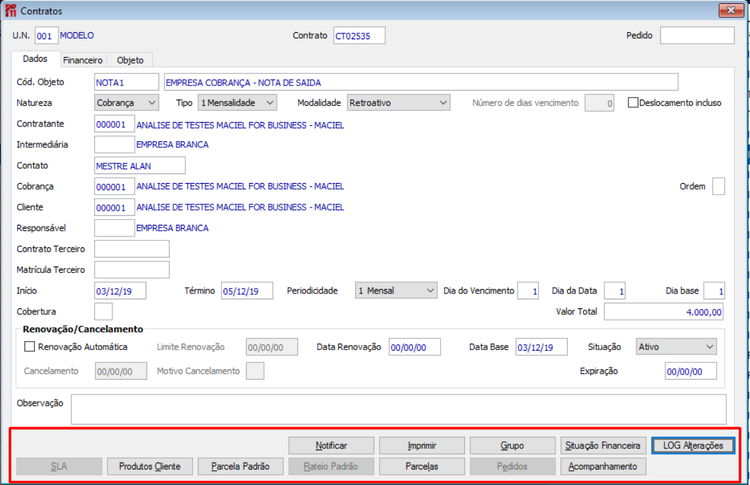Expand the Tipo dropdown with 1 Mensalidade
The image size is (750, 485).
[237, 103]
